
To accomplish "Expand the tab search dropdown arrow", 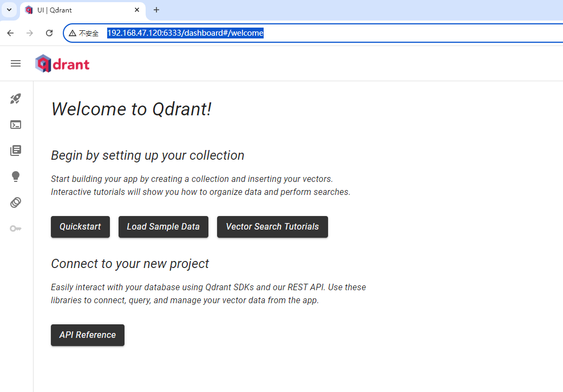I will 9,10.
